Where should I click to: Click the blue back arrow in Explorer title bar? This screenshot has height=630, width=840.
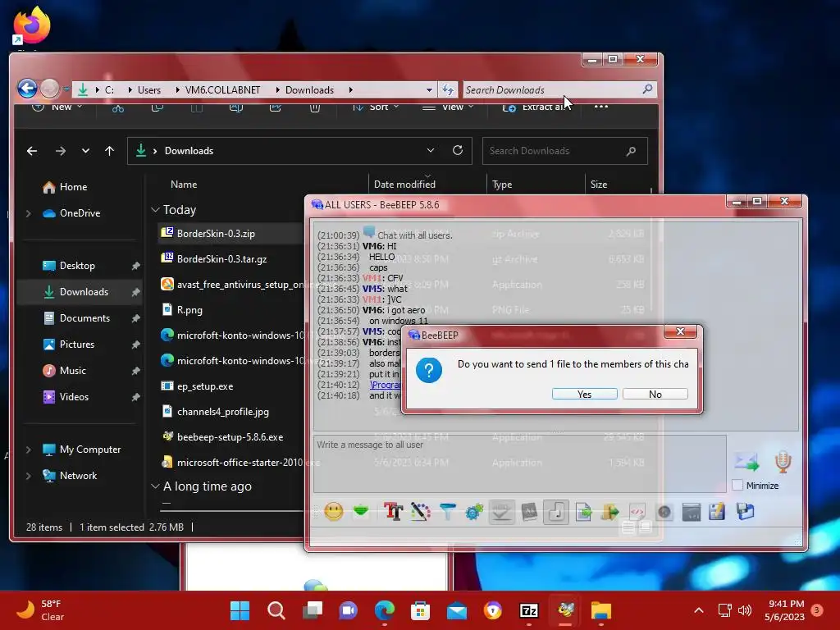(27, 88)
